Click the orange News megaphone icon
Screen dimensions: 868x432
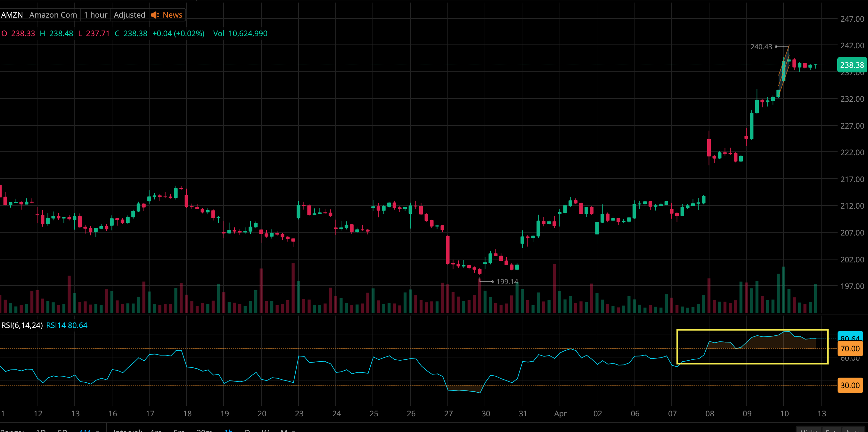coord(155,15)
